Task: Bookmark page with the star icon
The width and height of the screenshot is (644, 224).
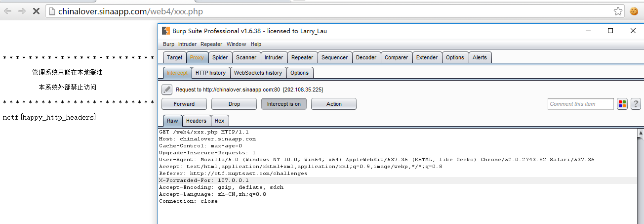Action: pos(618,11)
